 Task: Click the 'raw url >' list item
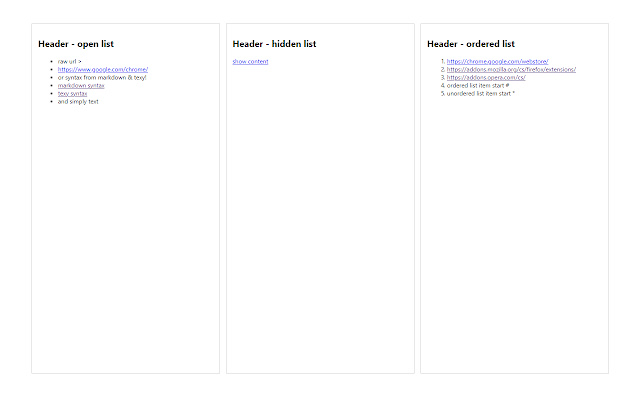coord(69,61)
